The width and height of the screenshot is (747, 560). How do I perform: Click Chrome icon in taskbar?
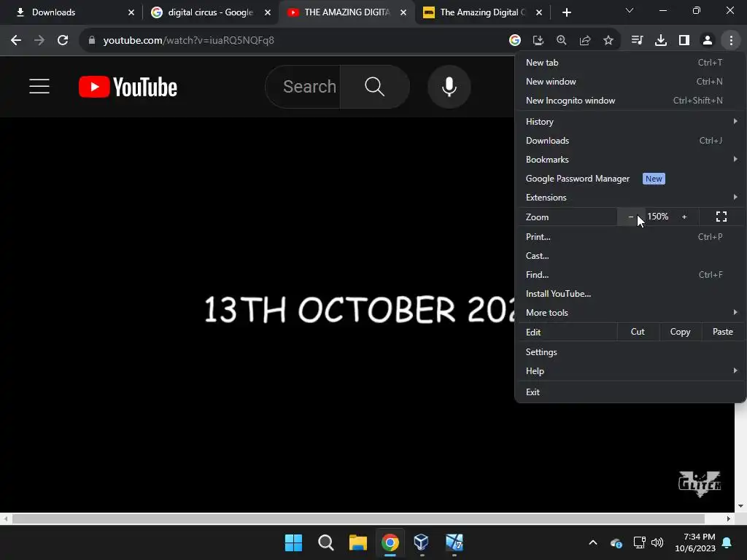(390, 542)
